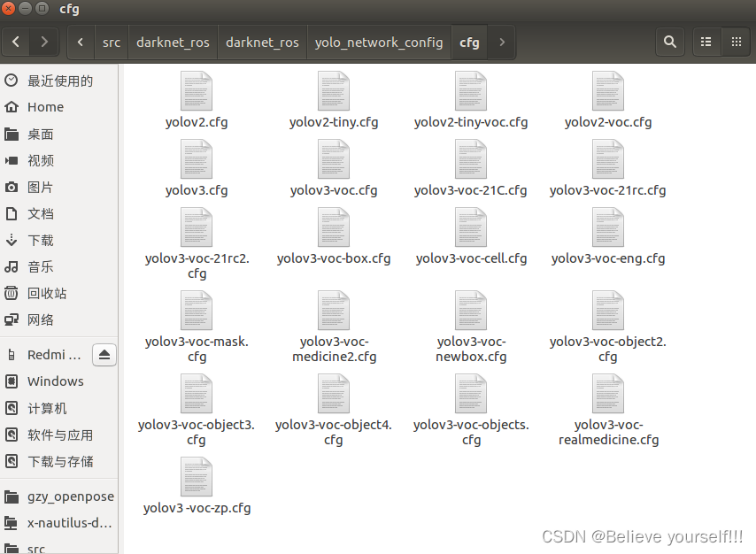Select yolov3-voc-object4.cfg file icon
Image resolution: width=756 pixels, height=554 pixels.
(334, 394)
